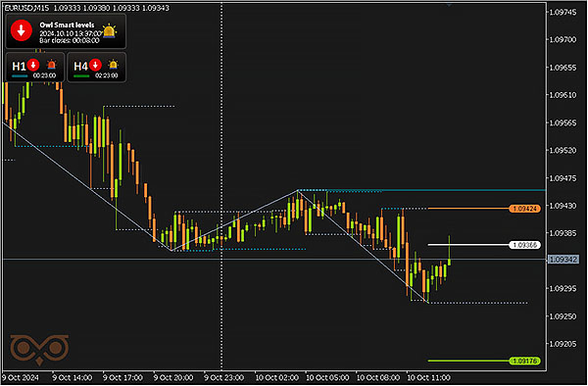Click the white 1.09366 level label
The height and width of the screenshot is (386, 588).
[x=524, y=245]
